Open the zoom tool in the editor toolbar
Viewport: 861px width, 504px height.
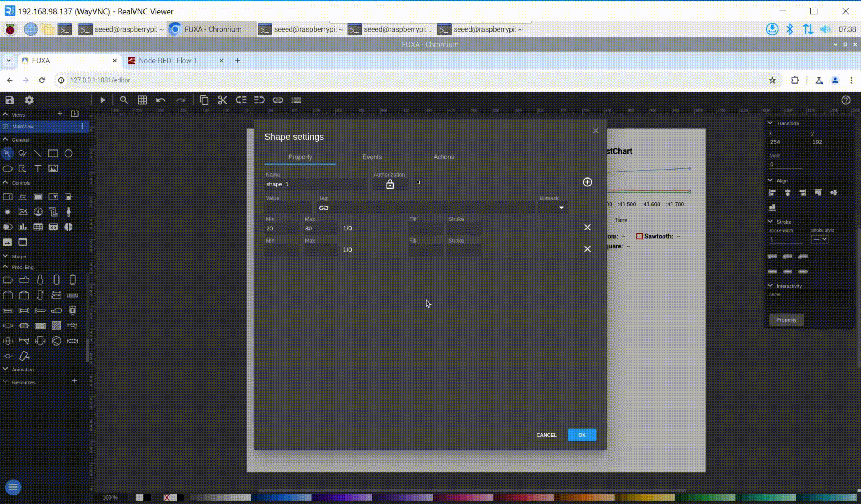click(x=124, y=100)
